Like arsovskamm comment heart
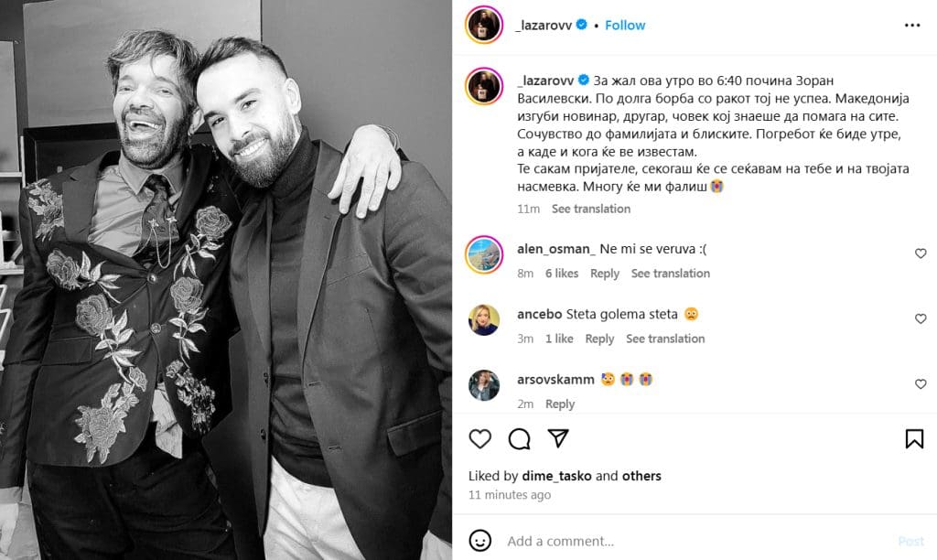 pos(921,383)
